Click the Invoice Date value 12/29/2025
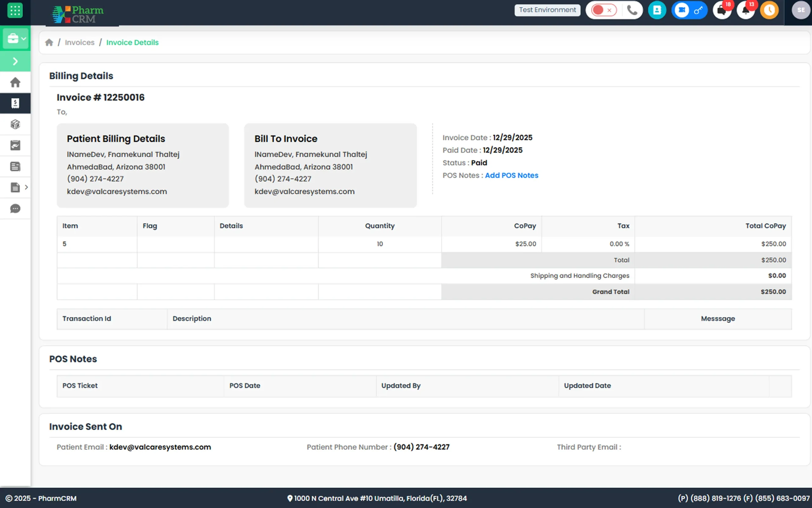 click(x=512, y=138)
